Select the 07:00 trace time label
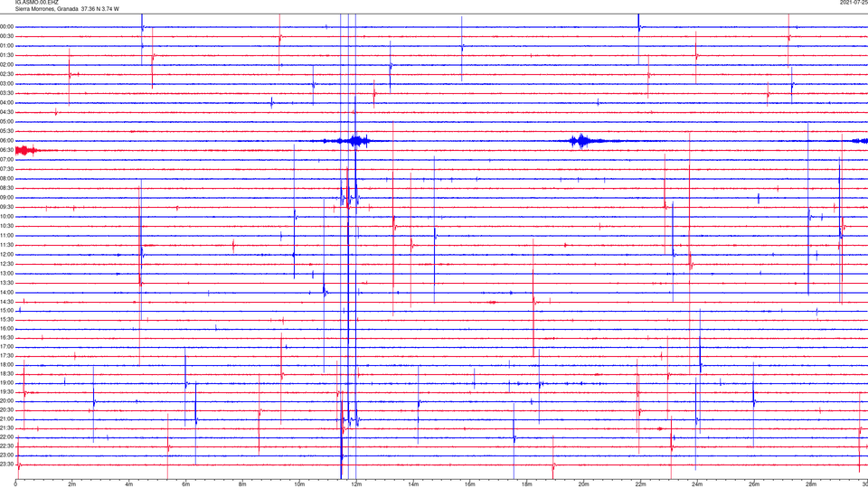This screenshot has width=868, height=488. pyautogui.click(x=7, y=159)
